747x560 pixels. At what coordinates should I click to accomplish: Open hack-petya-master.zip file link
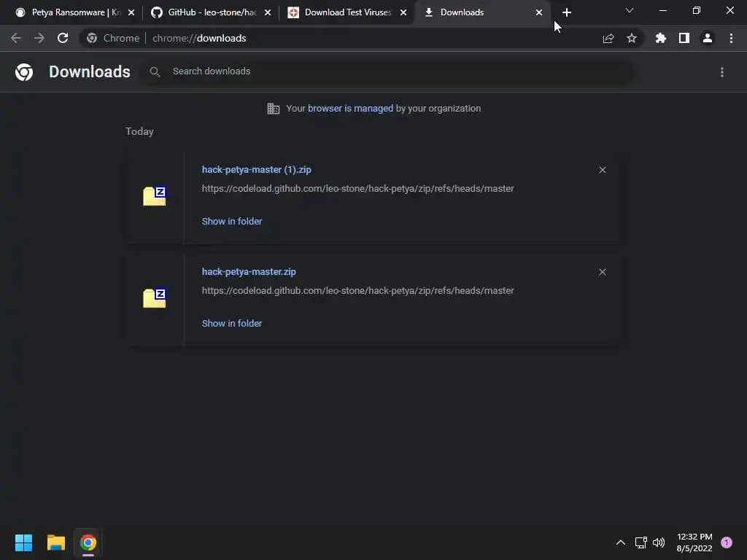[249, 271]
